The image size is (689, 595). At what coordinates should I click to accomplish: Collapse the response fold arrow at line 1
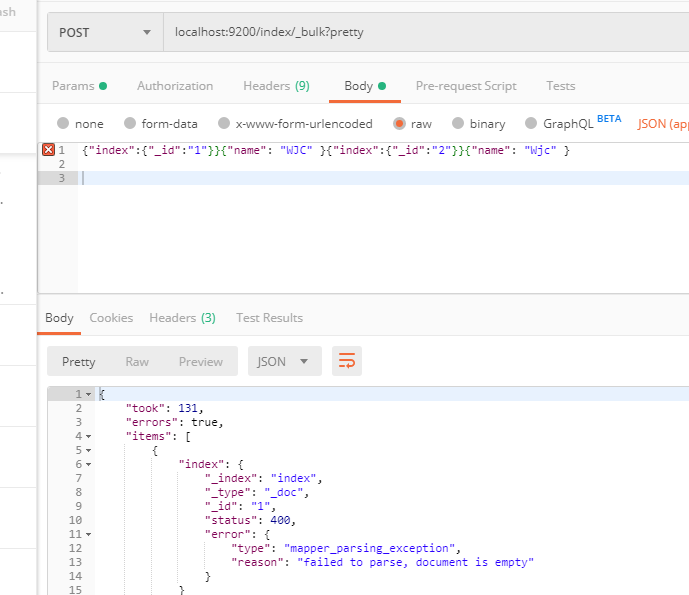[x=88, y=394]
